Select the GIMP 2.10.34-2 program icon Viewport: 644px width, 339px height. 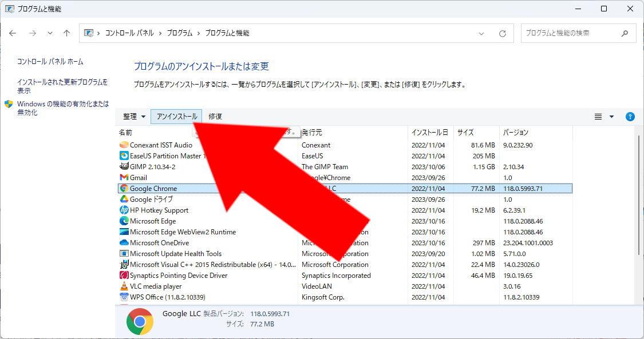pyautogui.click(x=124, y=167)
